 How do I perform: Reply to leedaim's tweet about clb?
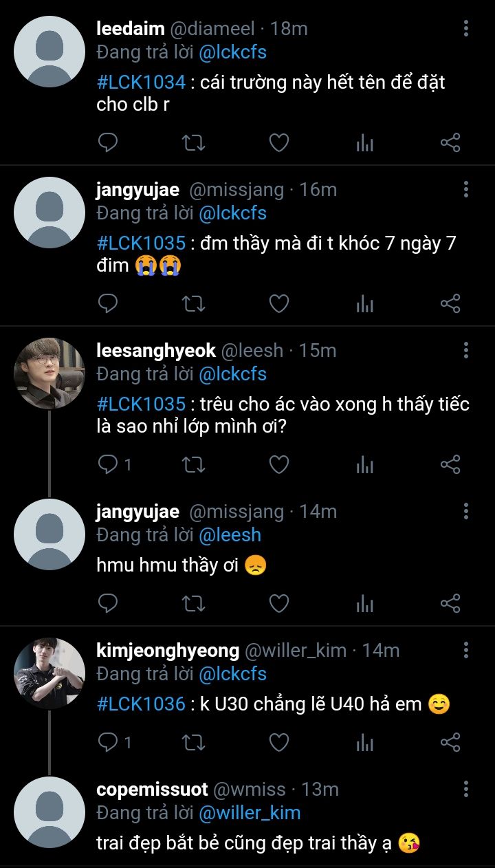108,143
